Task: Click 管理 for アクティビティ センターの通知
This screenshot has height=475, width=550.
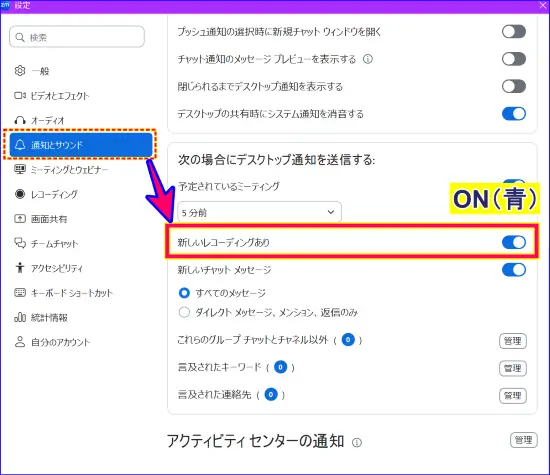Action: (x=523, y=440)
